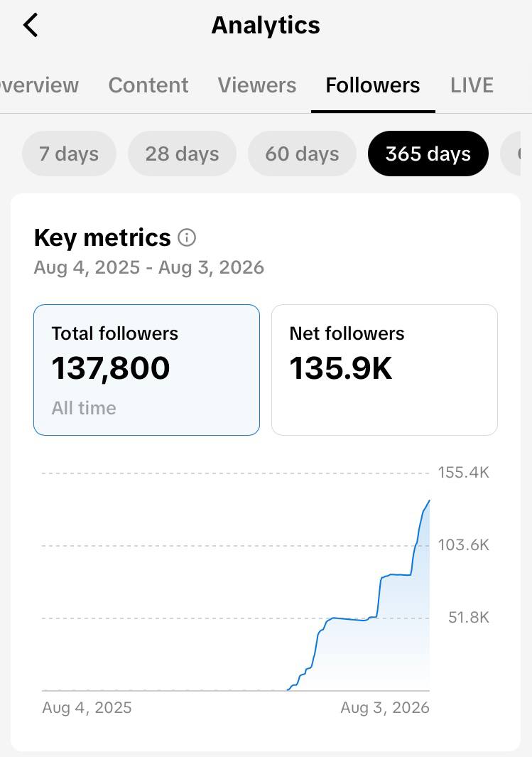
Task: Select the Followers tab
Action: (373, 85)
